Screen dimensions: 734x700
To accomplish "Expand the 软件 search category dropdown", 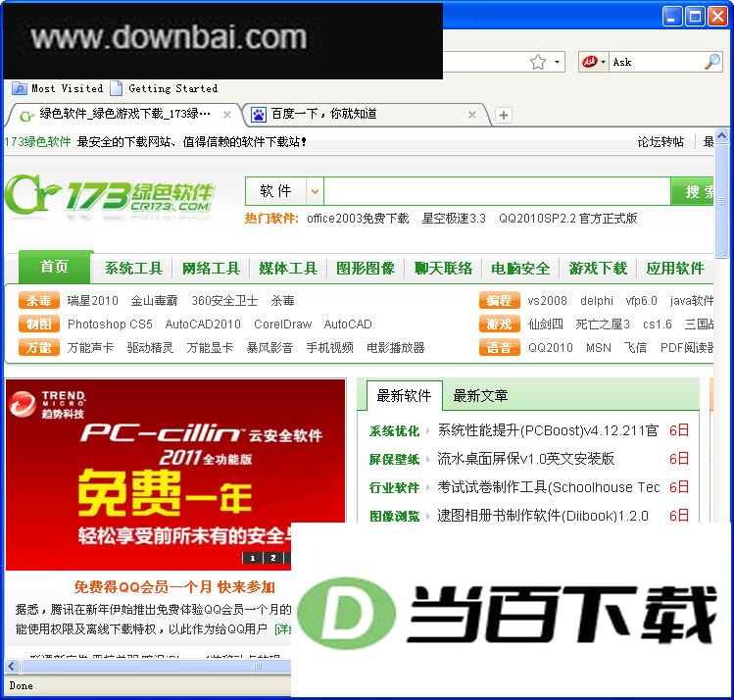I will coord(315,191).
